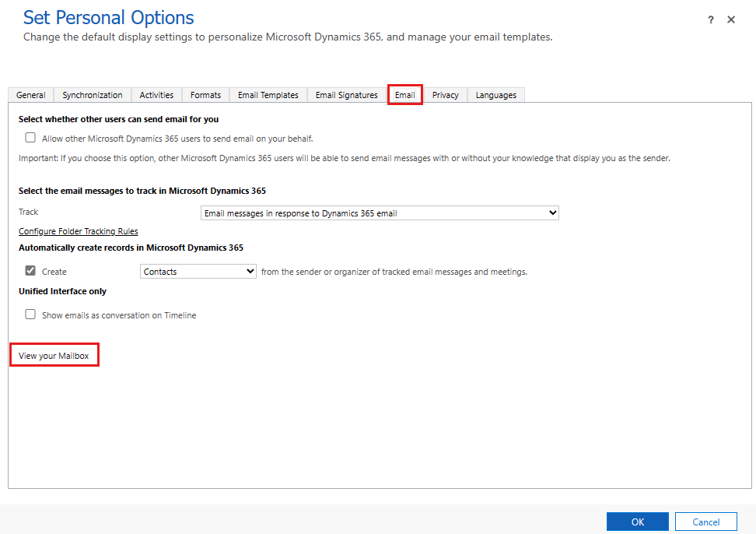Switch to Email Signatures tab

coord(347,95)
